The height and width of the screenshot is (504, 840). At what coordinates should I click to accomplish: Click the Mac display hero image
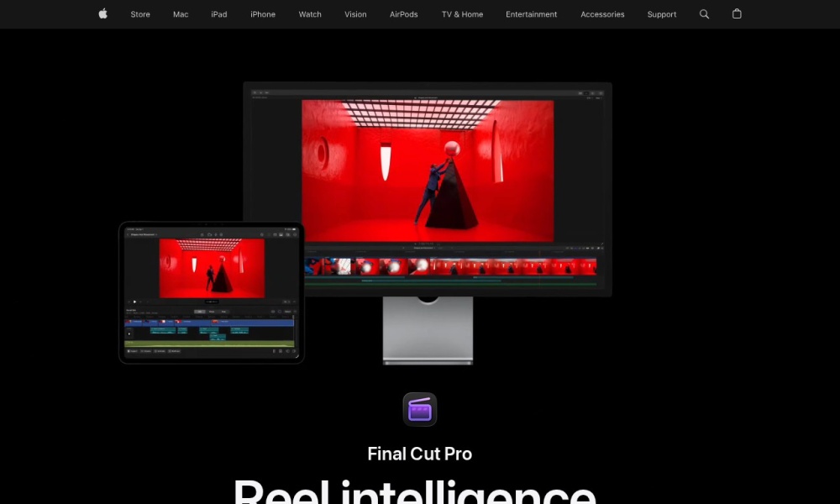point(428,223)
